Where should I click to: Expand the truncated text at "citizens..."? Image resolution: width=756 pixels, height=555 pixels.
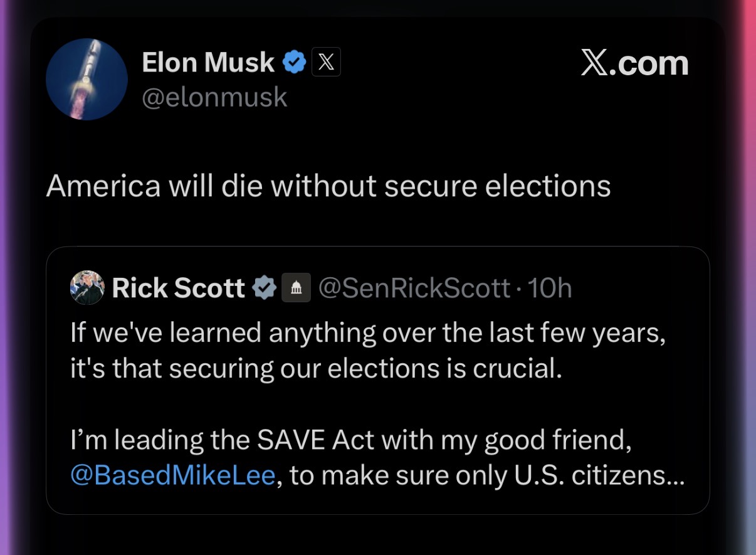click(641, 476)
